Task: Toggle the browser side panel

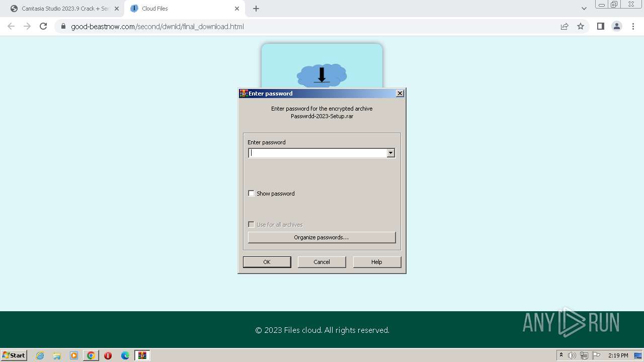Action: click(x=600, y=27)
